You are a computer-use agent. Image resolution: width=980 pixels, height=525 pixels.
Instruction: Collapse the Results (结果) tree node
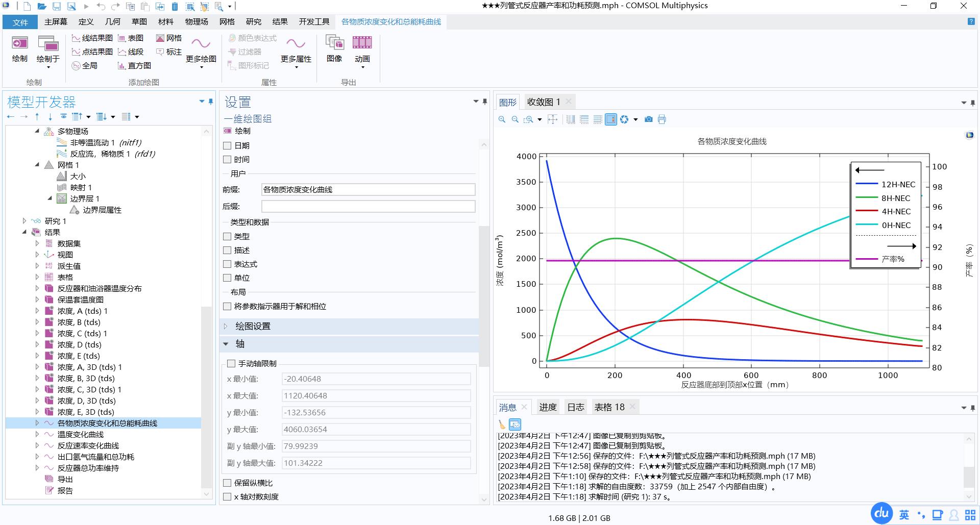pyautogui.click(x=24, y=232)
